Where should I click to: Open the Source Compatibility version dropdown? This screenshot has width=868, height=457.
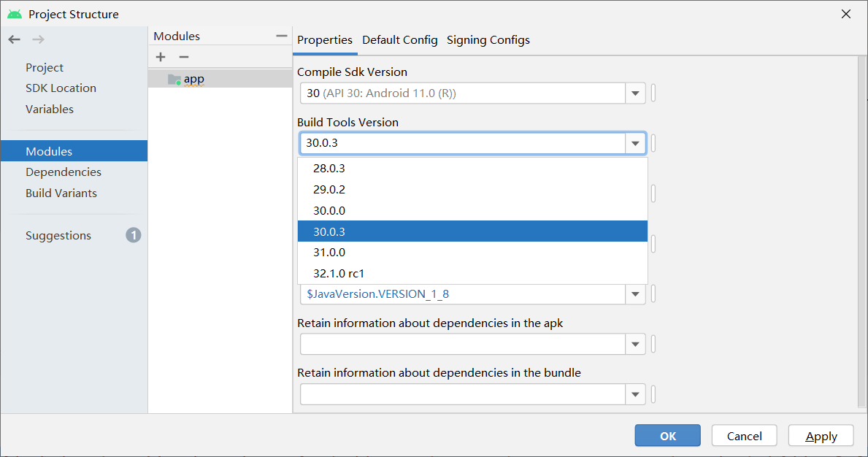(634, 293)
